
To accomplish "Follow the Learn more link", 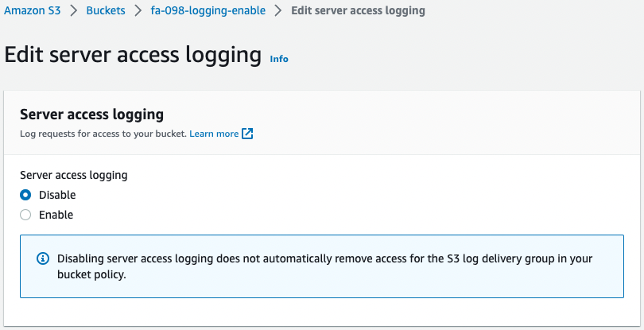I will 214,134.
